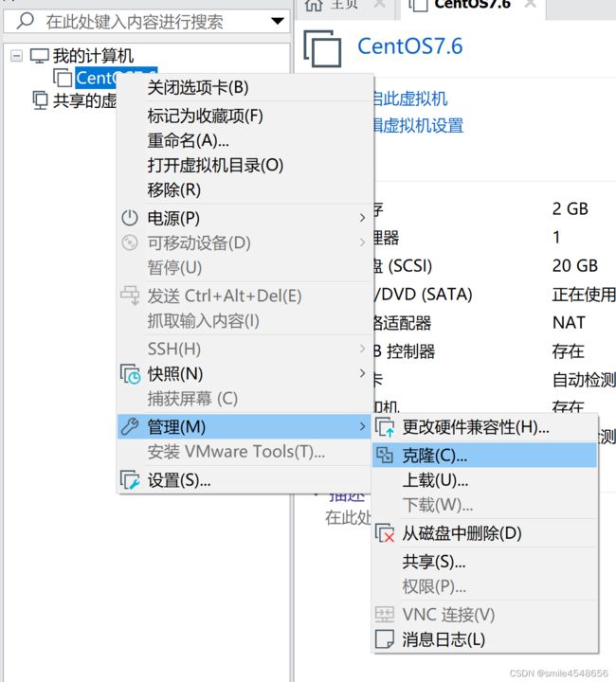Choose 从磁盘中删除(D) in submenu
This screenshot has height=682, width=616.
coord(484,533)
